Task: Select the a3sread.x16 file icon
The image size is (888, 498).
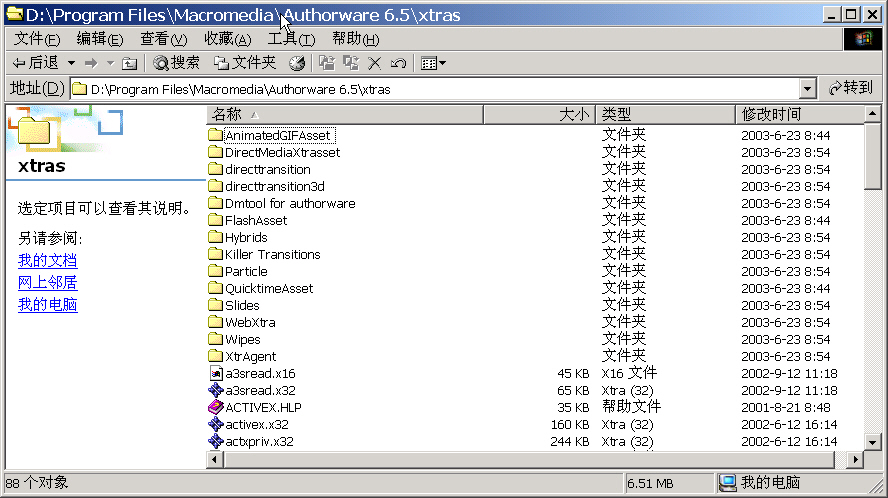Action: [x=215, y=373]
